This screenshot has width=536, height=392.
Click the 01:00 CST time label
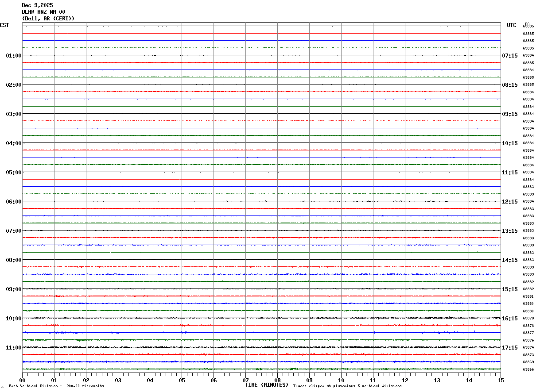pyautogui.click(x=13, y=56)
